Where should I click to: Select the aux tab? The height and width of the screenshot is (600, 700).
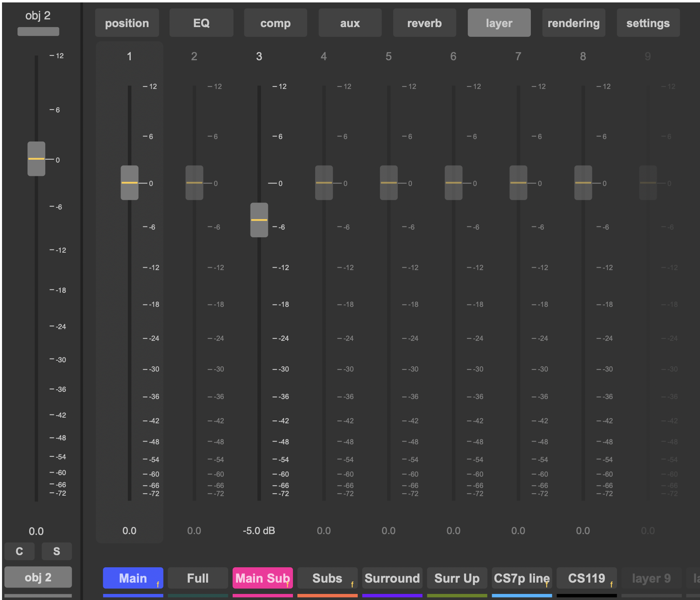(350, 23)
